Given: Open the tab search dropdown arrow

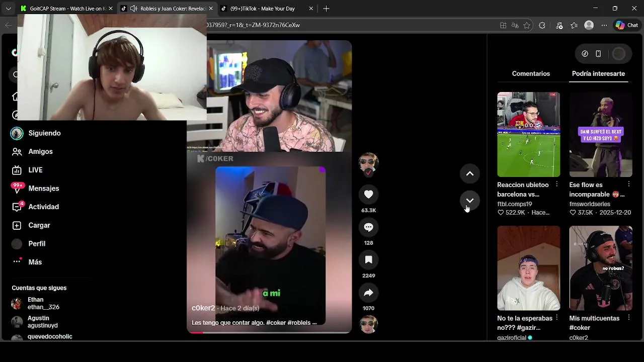Looking at the screenshot, I should pyautogui.click(x=8, y=9).
